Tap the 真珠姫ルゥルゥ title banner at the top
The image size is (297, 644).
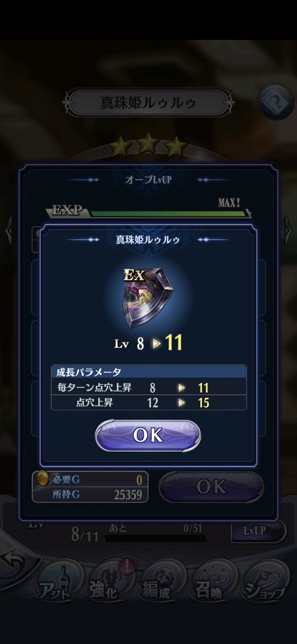point(148,103)
